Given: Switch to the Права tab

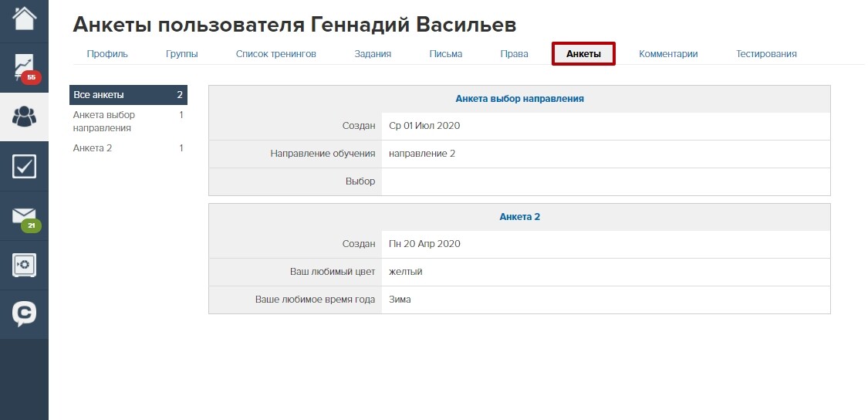Looking at the screenshot, I should click(x=515, y=54).
